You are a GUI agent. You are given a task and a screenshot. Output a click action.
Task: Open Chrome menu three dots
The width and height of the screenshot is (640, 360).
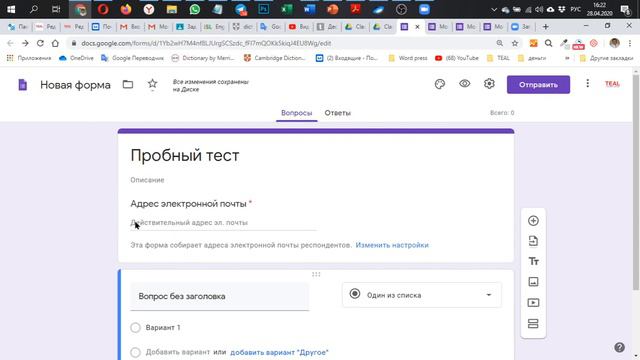(x=630, y=43)
